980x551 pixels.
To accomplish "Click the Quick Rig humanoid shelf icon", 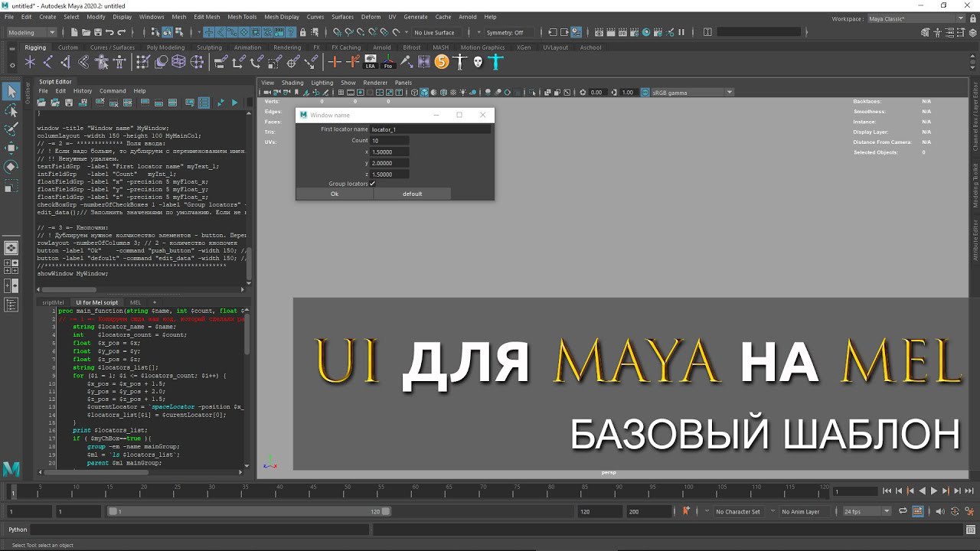I will 459,62.
